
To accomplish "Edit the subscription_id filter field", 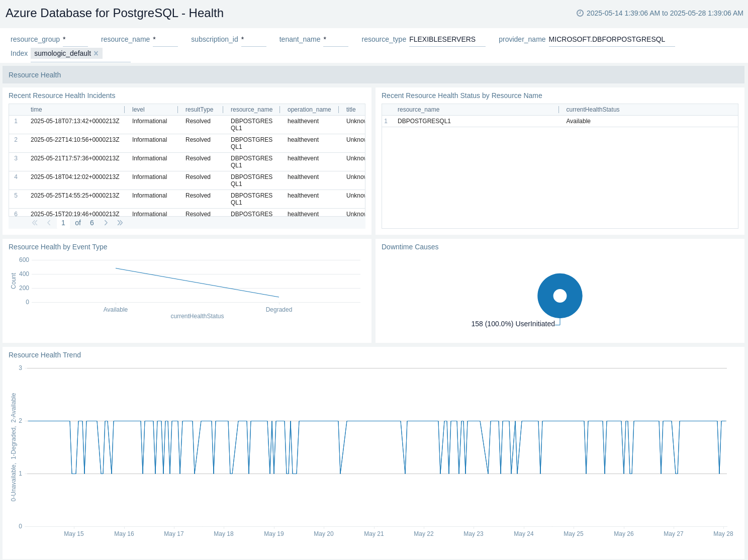I will click(x=254, y=39).
